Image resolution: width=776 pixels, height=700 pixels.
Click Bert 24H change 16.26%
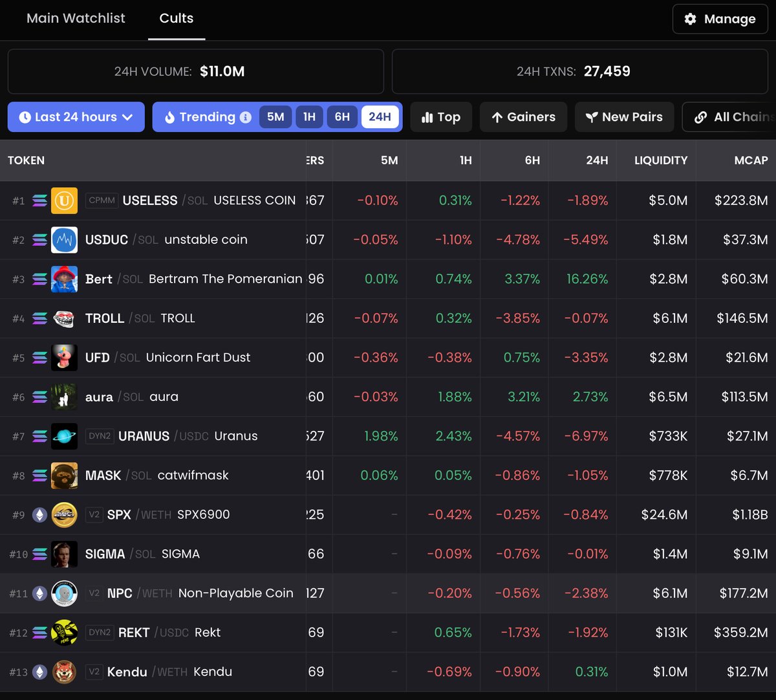587,279
